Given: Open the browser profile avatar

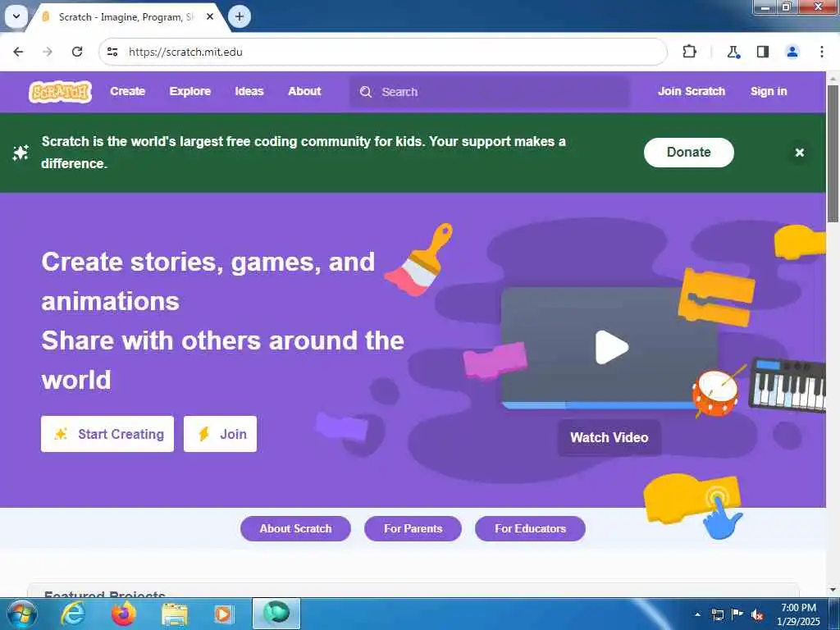Looking at the screenshot, I should click(x=792, y=52).
